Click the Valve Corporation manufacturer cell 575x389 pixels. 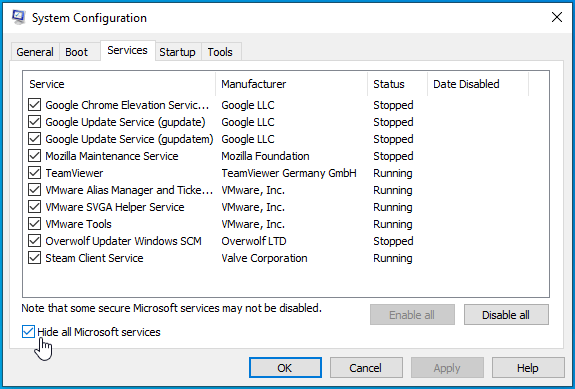click(x=264, y=258)
